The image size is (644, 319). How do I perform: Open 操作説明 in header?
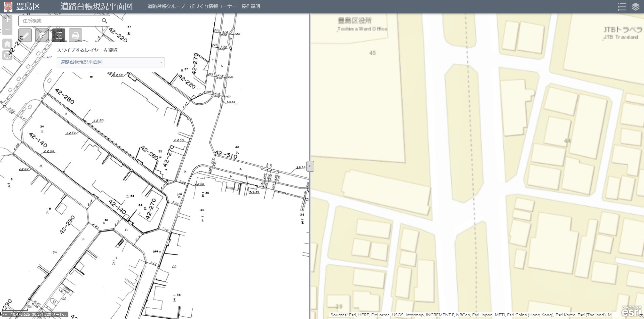pyautogui.click(x=250, y=6)
